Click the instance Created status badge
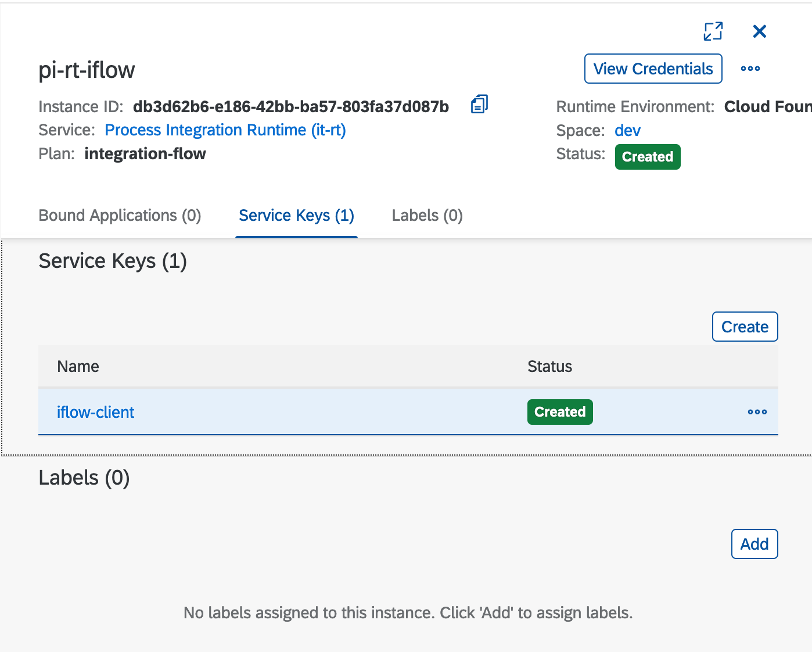This screenshot has height=652, width=812. click(648, 157)
